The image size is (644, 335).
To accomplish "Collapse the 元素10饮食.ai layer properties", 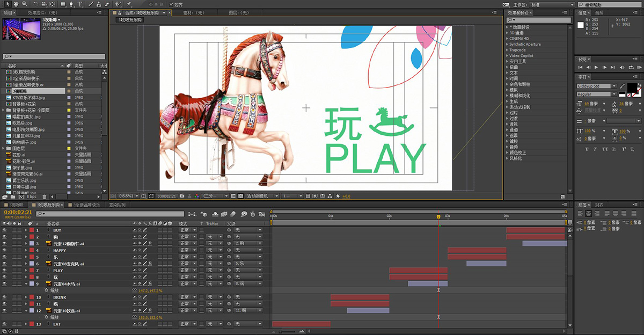I will tap(25, 311).
